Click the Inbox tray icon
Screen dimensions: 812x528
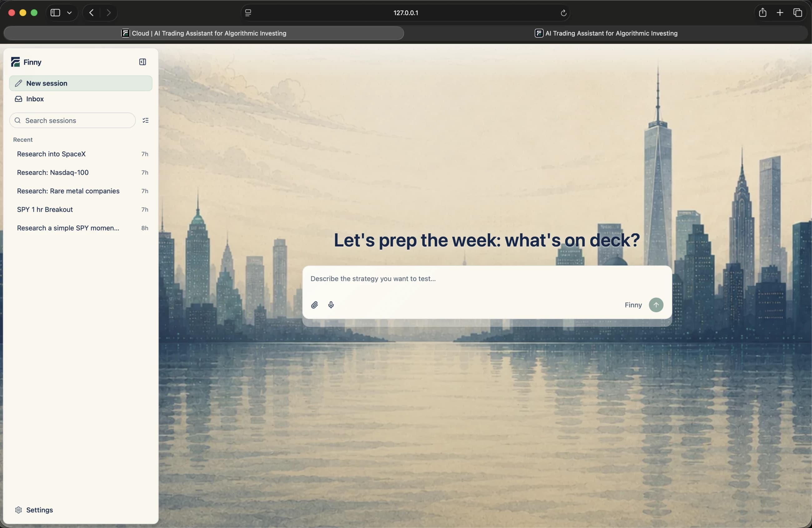18,99
